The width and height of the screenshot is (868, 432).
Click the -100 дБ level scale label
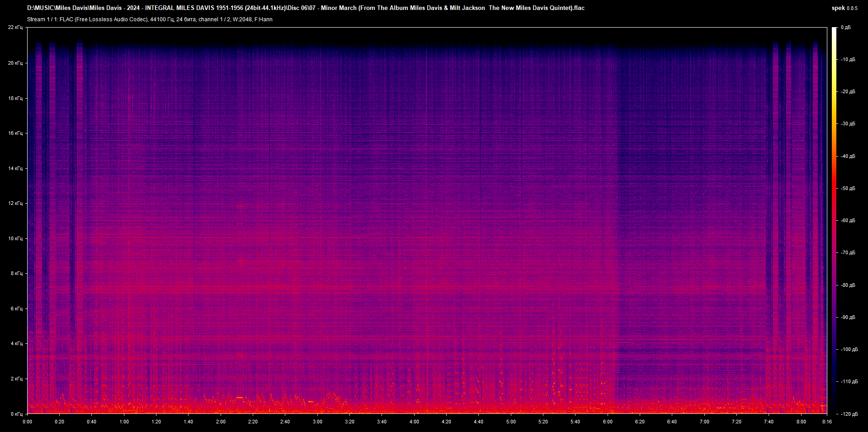[x=849, y=350]
